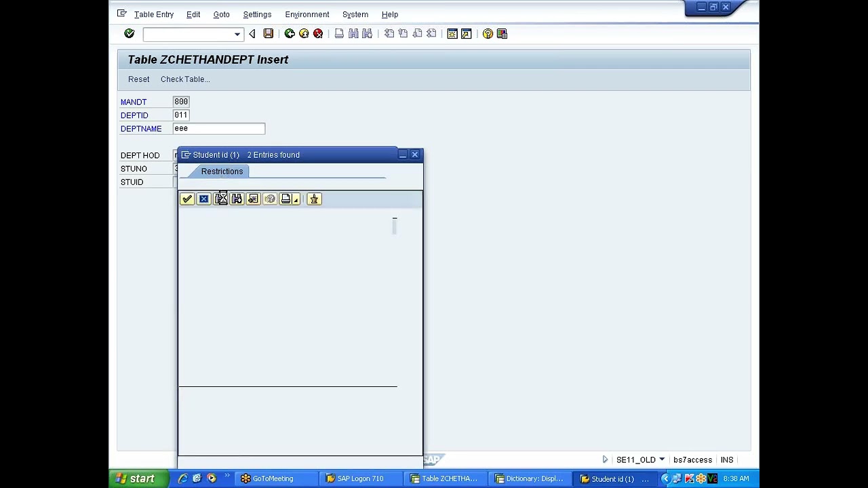Generate a shortcut icon in toolbar
This screenshot has width=868, height=488.
click(x=467, y=34)
